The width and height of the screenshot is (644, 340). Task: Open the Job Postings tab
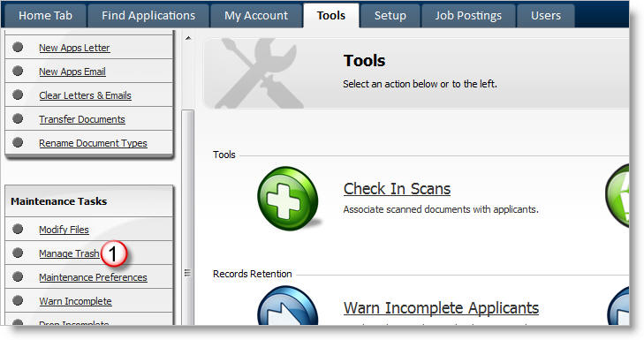coord(468,16)
